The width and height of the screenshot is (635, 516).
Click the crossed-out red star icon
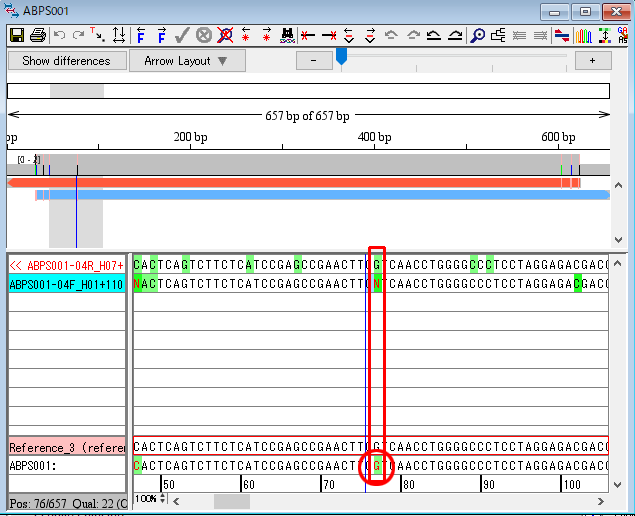point(225,36)
